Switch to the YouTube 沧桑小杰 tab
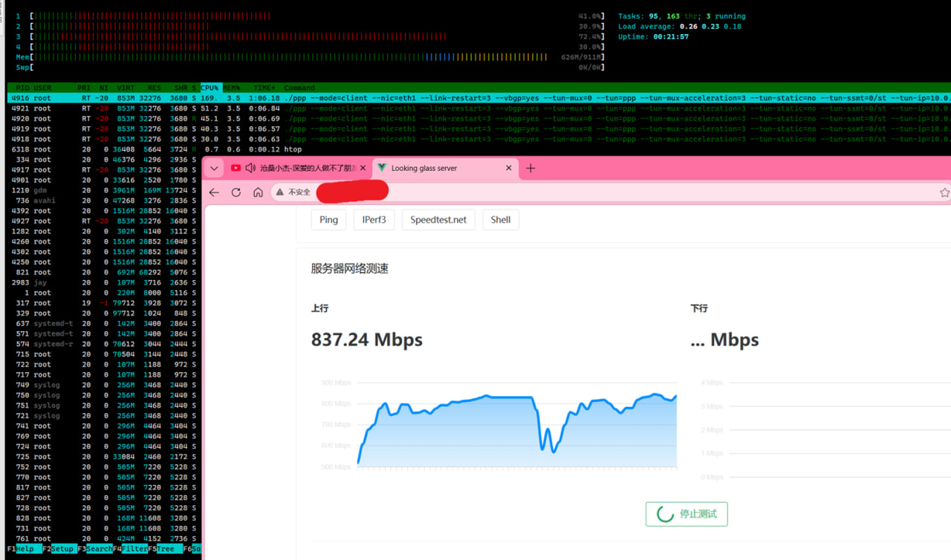The image size is (951, 560). [x=299, y=169]
